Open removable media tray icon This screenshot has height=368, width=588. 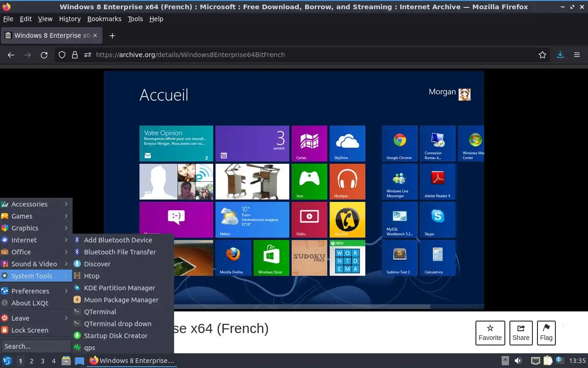click(505, 361)
